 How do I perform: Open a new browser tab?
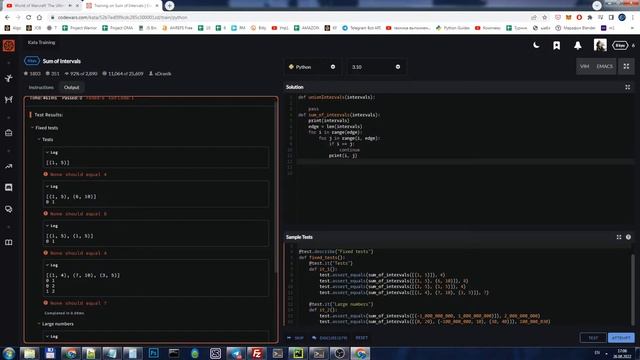pyautogui.click(x=169, y=6)
